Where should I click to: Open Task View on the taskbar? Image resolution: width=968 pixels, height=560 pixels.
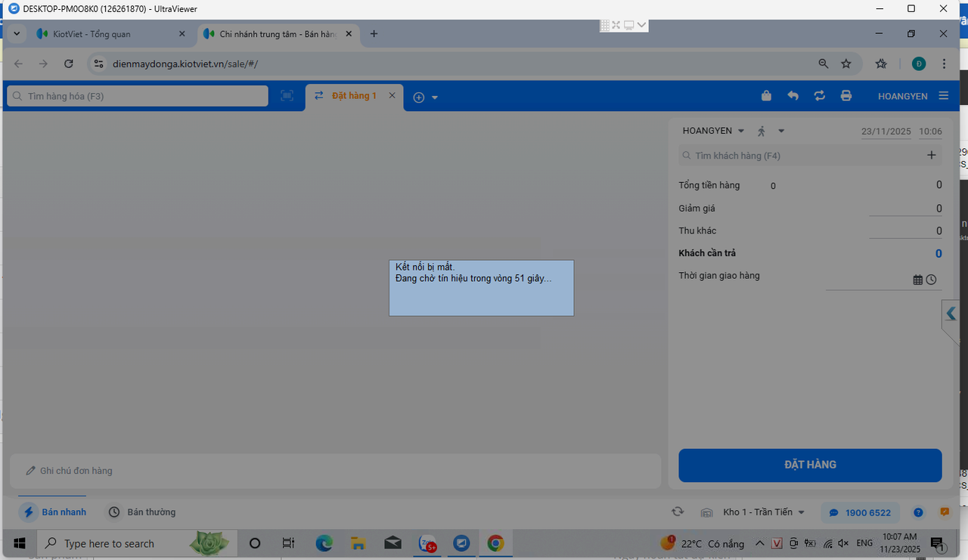[288, 543]
